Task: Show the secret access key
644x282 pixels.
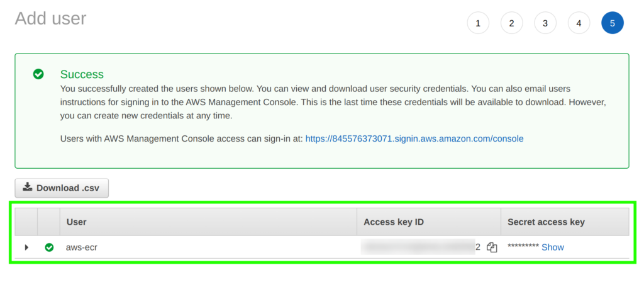Action: click(553, 247)
